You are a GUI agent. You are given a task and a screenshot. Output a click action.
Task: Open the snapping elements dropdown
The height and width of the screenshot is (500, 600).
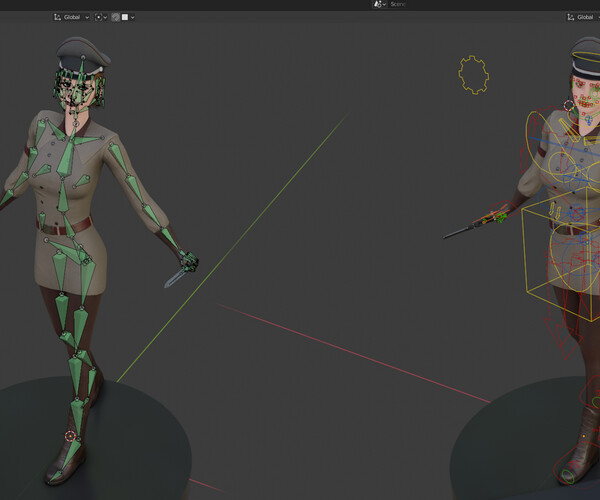click(x=128, y=17)
